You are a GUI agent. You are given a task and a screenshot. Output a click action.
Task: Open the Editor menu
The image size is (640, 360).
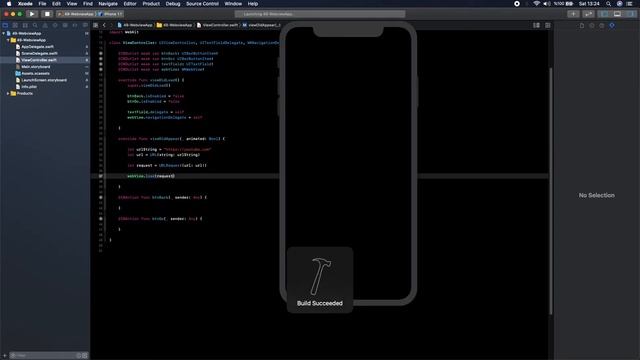coord(130,4)
